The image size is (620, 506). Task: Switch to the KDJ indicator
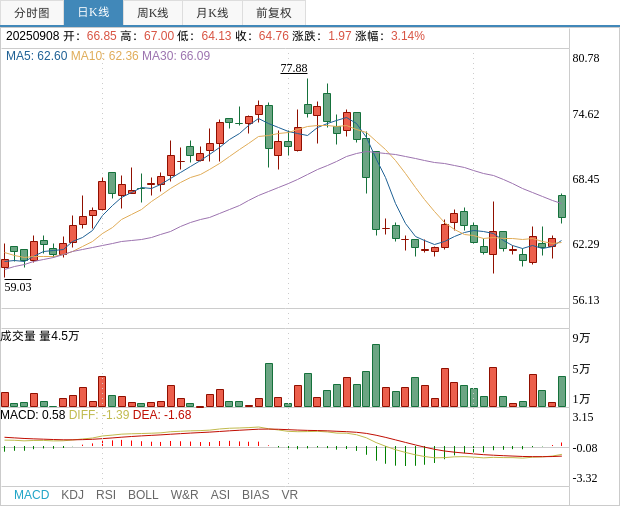tap(72, 495)
